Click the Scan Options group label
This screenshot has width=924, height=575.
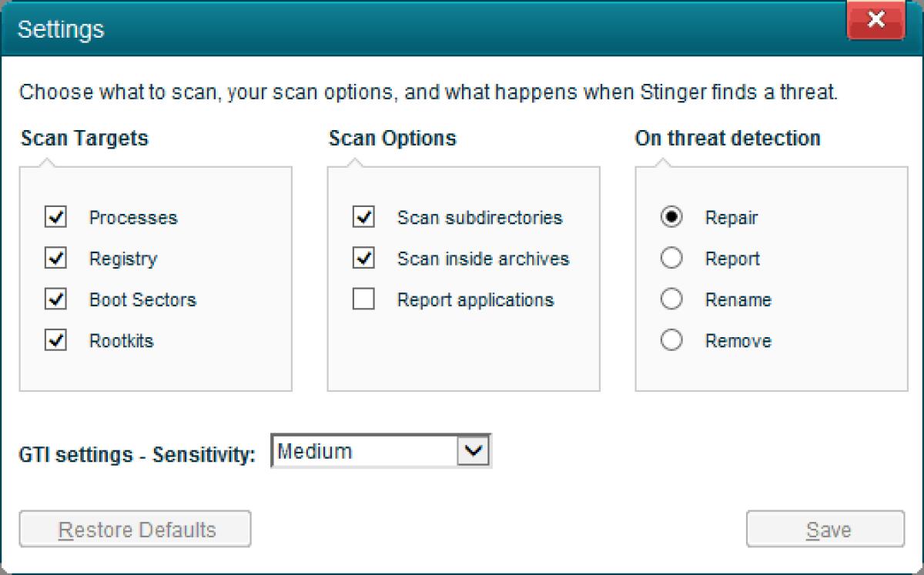point(393,139)
